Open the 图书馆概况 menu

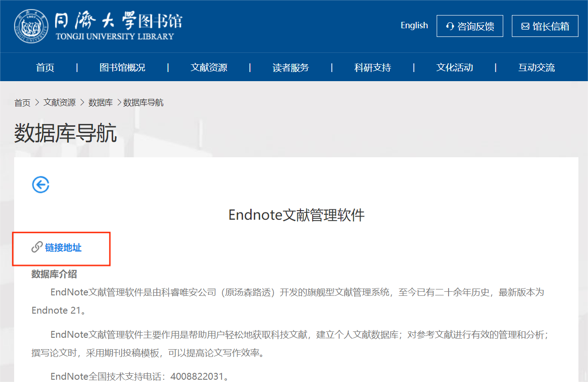click(122, 67)
